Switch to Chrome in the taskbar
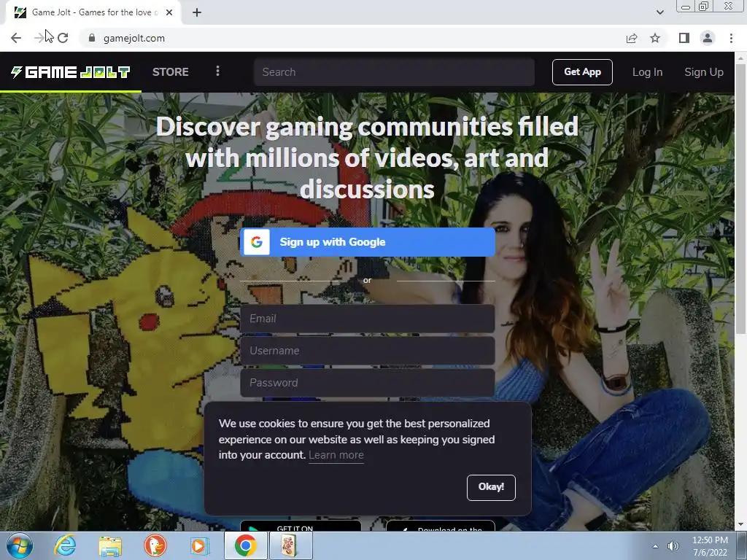Image resolution: width=747 pixels, height=560 pixels. coord(245,545)
